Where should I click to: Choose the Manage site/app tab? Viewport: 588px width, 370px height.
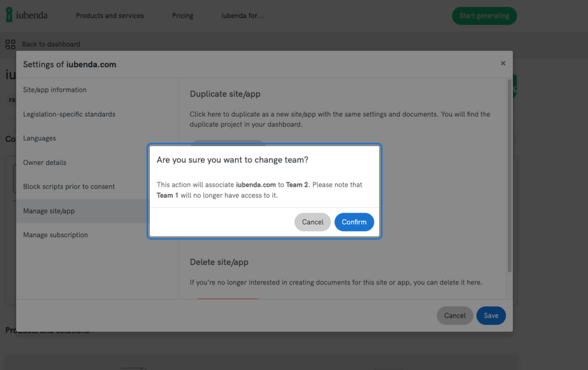tap(49, 211)
